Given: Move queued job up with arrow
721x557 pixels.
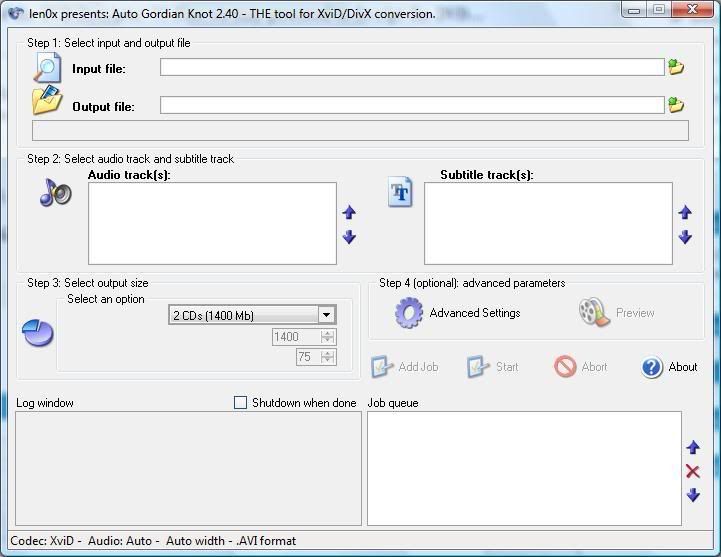Looking at the screenshot, I should pos(693,447).
